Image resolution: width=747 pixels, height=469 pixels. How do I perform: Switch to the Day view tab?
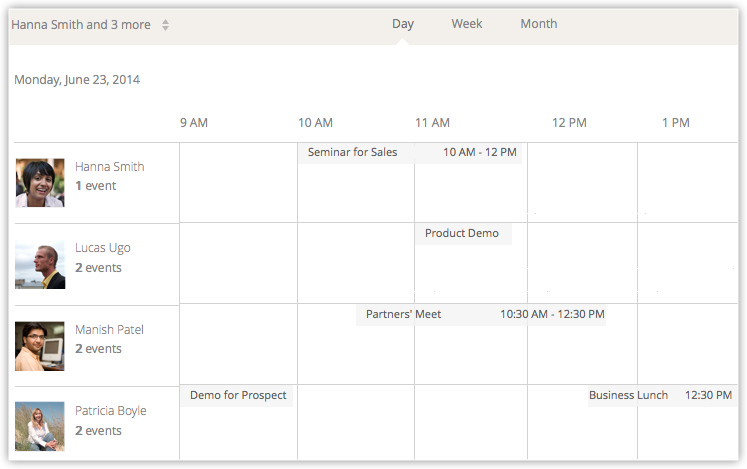(x=403, y=24)
